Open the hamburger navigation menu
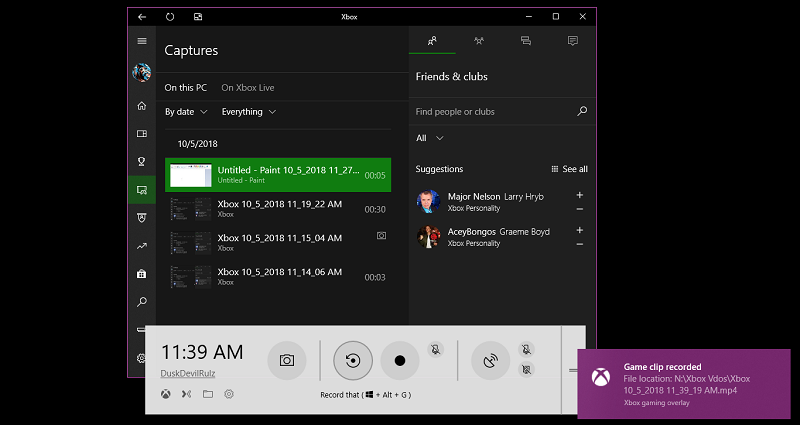The width and height of the screenshot is (800, 425). (x=142, y=41)
